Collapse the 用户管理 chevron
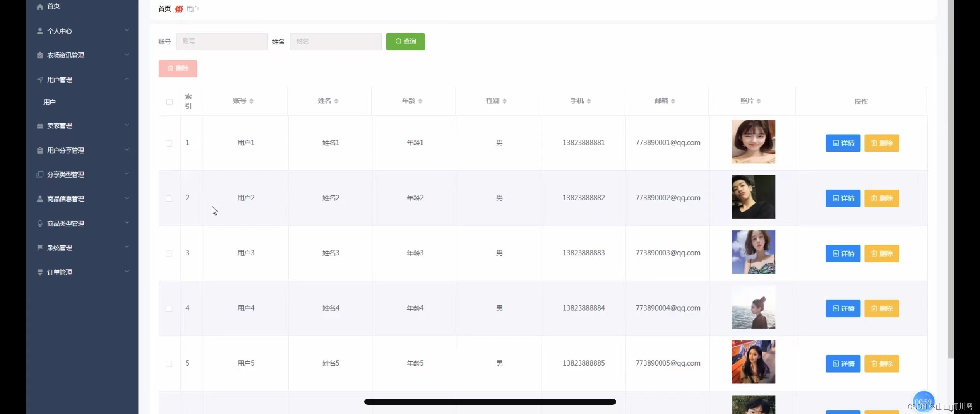980x414 pixels. [127, 79]
